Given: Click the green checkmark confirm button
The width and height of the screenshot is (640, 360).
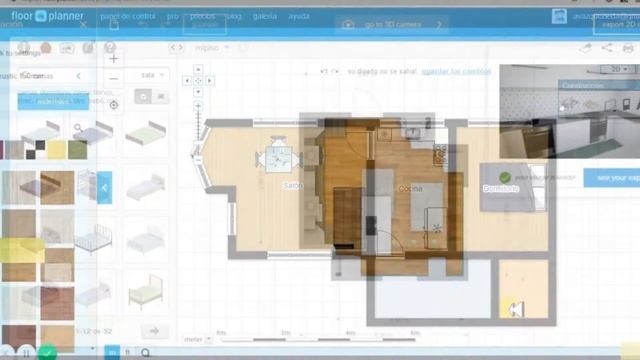Looking at the screenshot, I should [47, 353].
